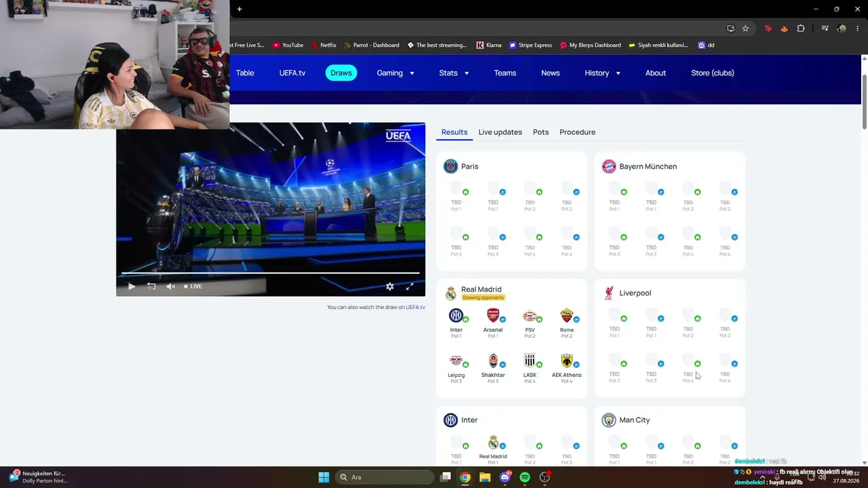Click the Liverpool crest
This screenshot has width=868, height=488.
[609, 293]
